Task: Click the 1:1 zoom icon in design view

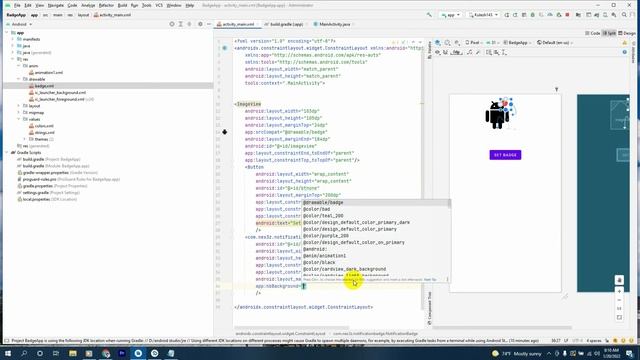Action: click(619, 309)
